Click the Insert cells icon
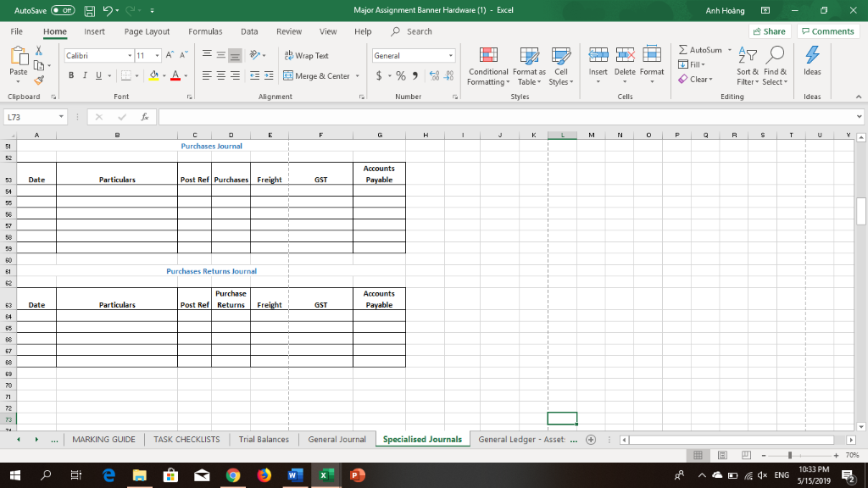The height and width of the screenshot is (488, 868). (598, 55)
